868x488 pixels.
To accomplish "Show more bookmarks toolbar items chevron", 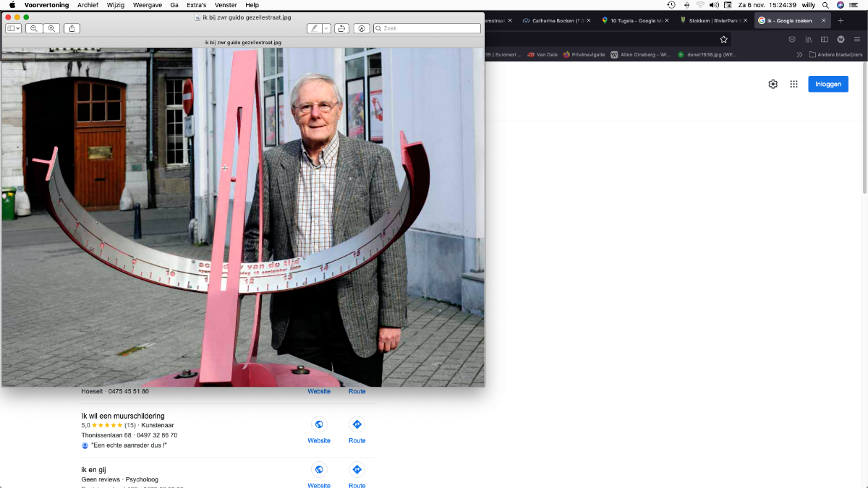I will pos(799,54).
